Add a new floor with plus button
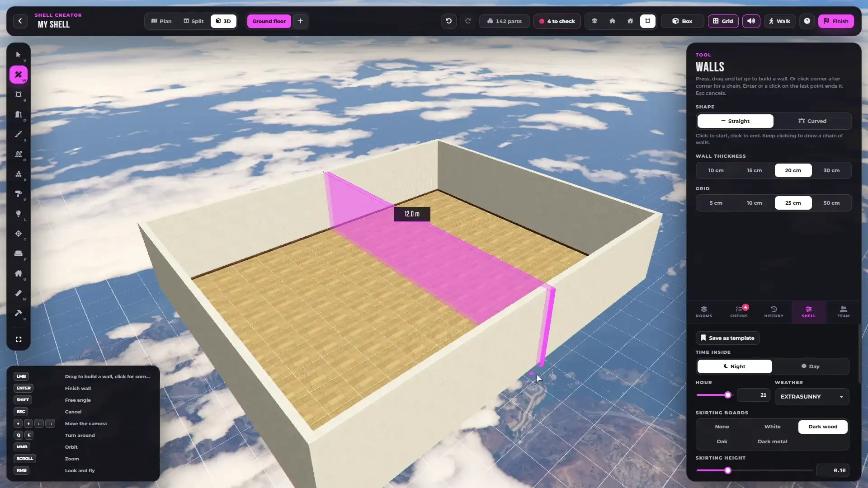 [300, 21]
